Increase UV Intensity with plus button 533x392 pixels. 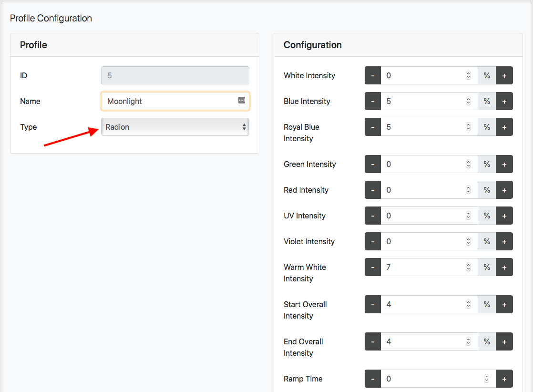(504, 216)
